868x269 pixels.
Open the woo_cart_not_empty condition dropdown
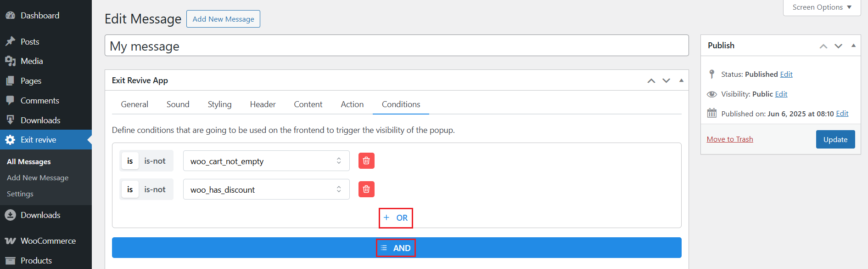[266, 161]
